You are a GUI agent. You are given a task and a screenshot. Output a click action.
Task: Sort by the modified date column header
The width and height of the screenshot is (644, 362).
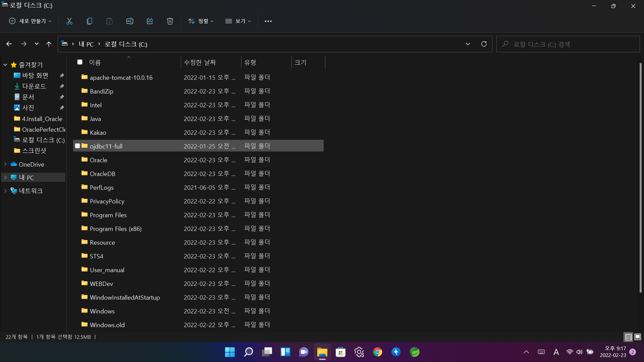tap(200, 62)
